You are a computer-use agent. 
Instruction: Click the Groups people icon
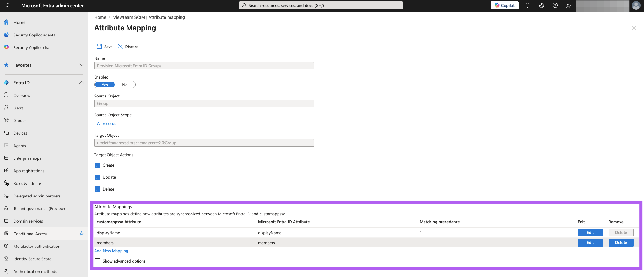pos(6,120)
